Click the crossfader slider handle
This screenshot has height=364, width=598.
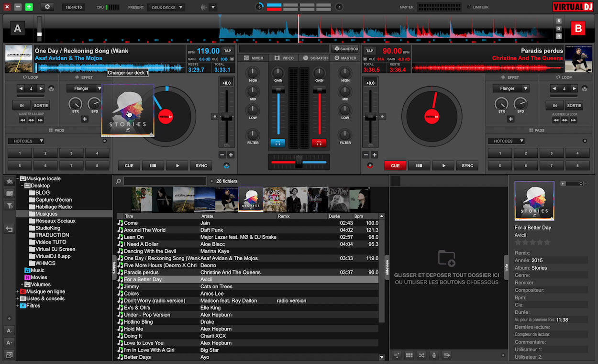click(x=299, y=162)
